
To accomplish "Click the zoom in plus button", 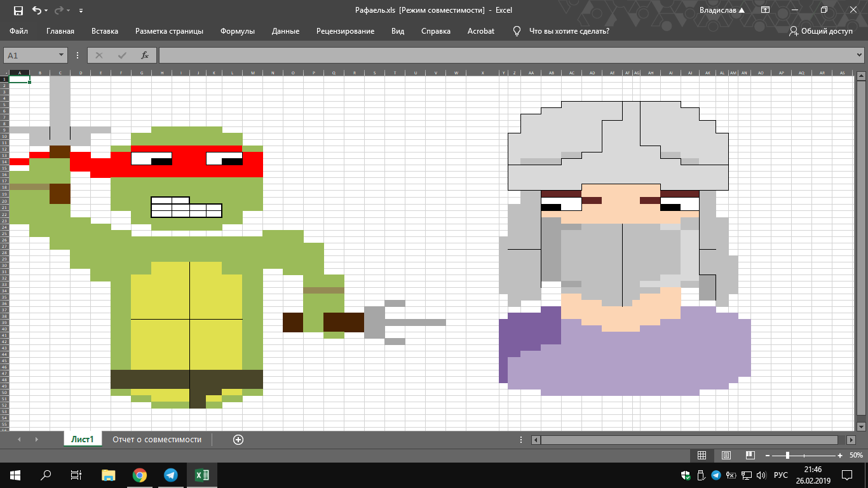I will 841,456.
